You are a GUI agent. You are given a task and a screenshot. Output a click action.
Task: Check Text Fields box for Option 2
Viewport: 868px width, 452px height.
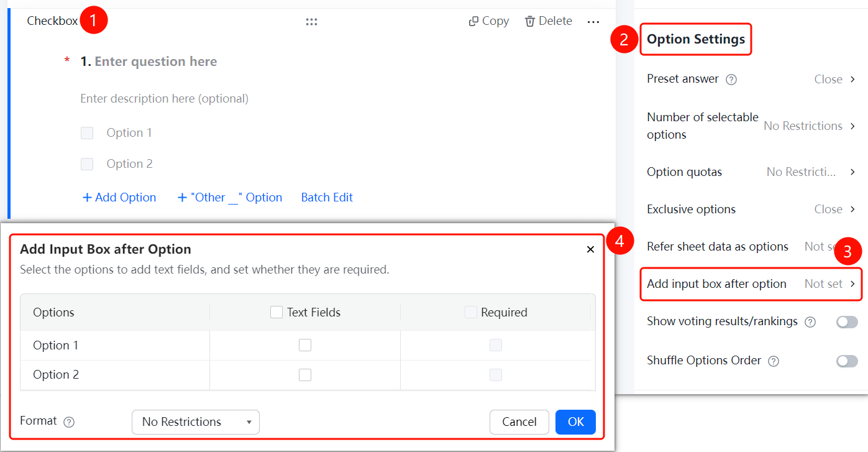(x=305, y=375)
